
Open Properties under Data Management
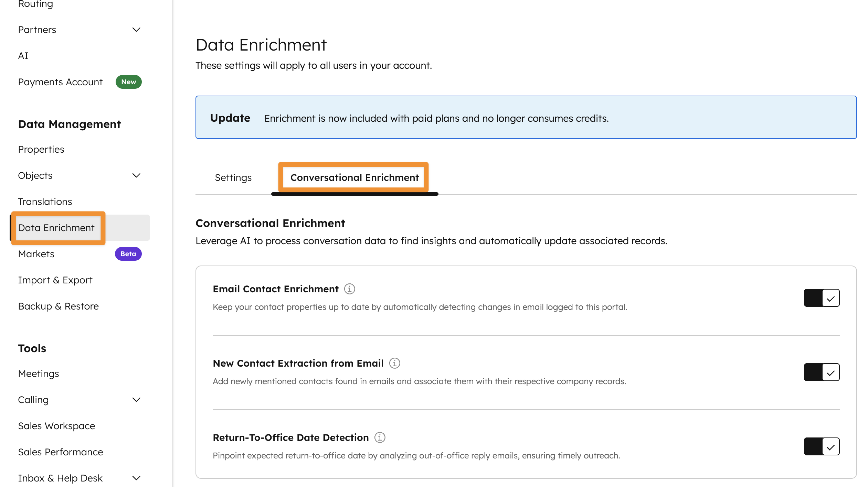coord(41,149)
